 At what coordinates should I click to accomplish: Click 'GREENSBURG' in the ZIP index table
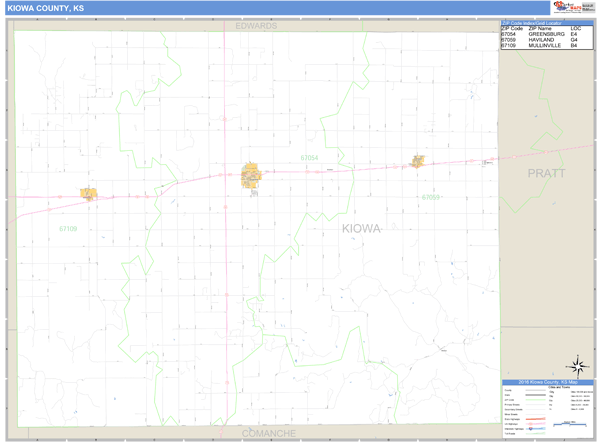(546, 34)
